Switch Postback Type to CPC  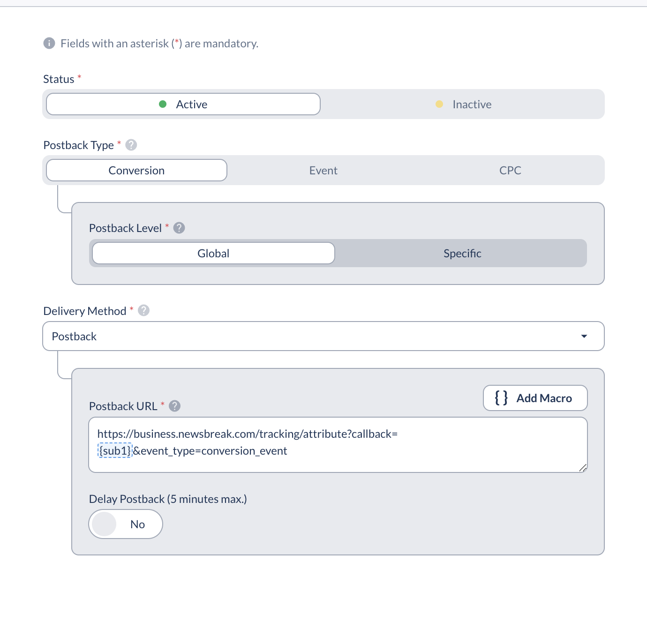(511, 170)
